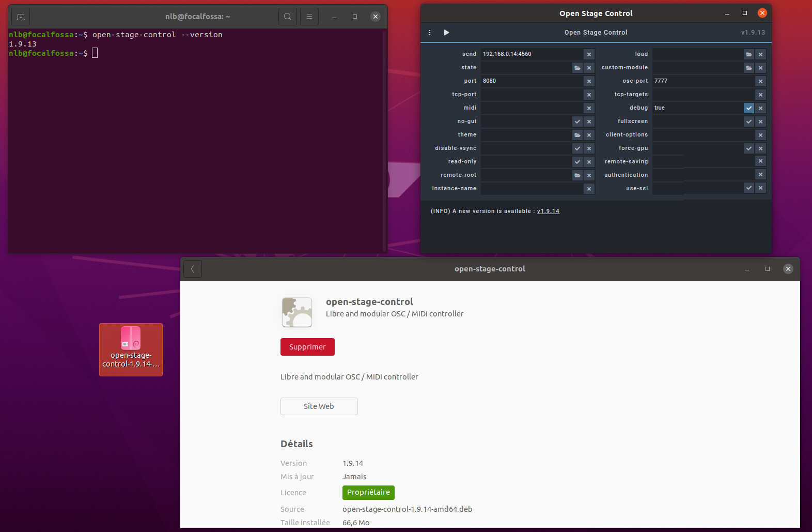Enable the fullscreen option

pyautogui.click(x=749, y=121)
